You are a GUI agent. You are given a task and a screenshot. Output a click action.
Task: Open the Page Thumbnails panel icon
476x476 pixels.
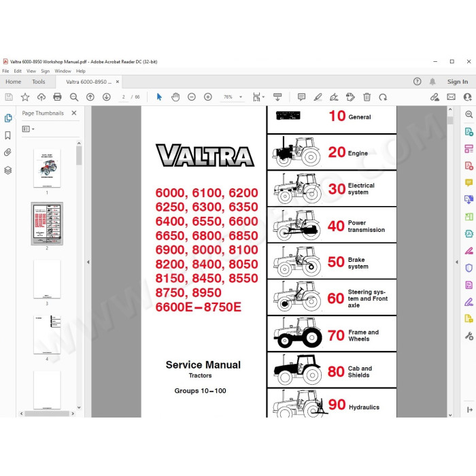8,118
